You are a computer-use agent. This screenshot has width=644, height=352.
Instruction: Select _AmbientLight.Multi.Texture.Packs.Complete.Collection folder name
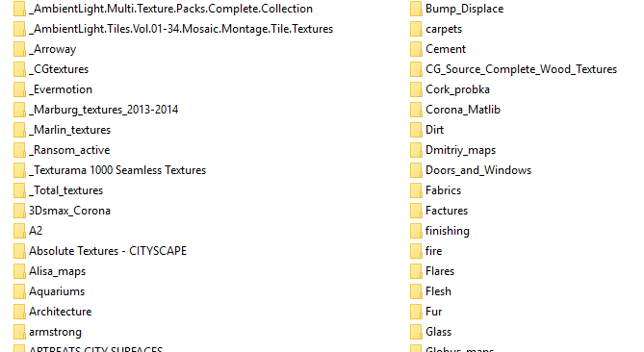[x=170, y=9]
